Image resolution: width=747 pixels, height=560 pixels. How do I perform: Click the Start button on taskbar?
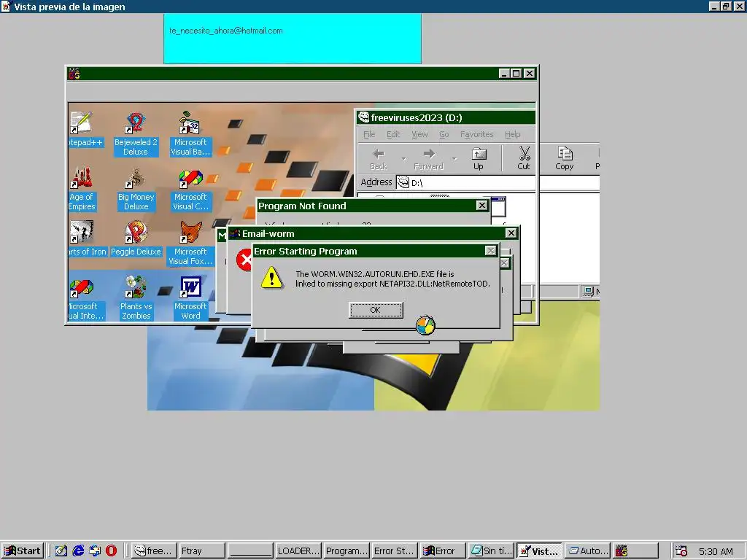point(23,551)
